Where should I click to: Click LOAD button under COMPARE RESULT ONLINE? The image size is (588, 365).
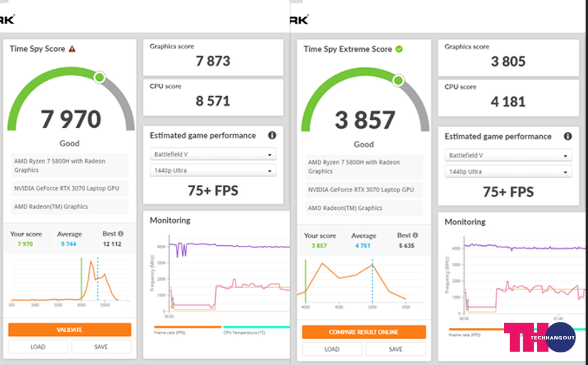(332, 349)
